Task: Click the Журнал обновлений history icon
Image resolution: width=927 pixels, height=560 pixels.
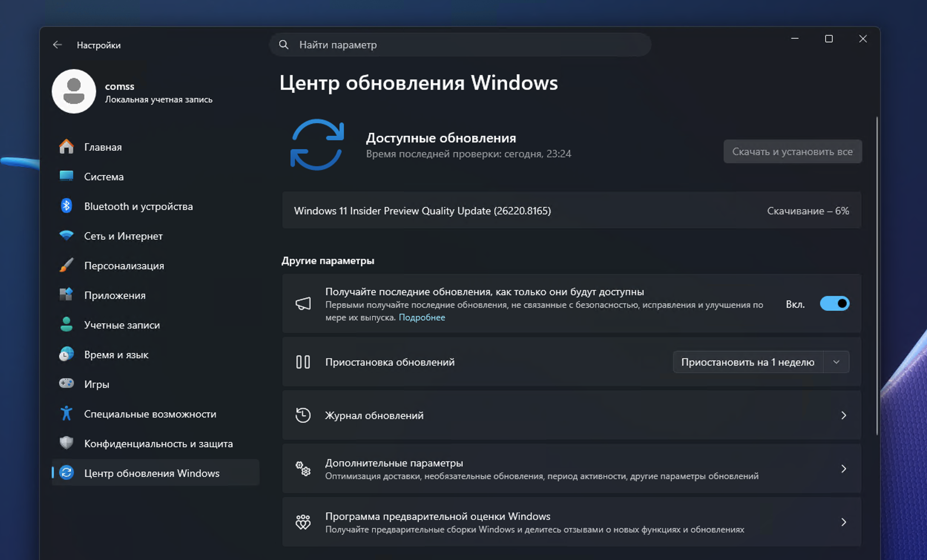Action: pyautogui.click(x=303, y=415)
